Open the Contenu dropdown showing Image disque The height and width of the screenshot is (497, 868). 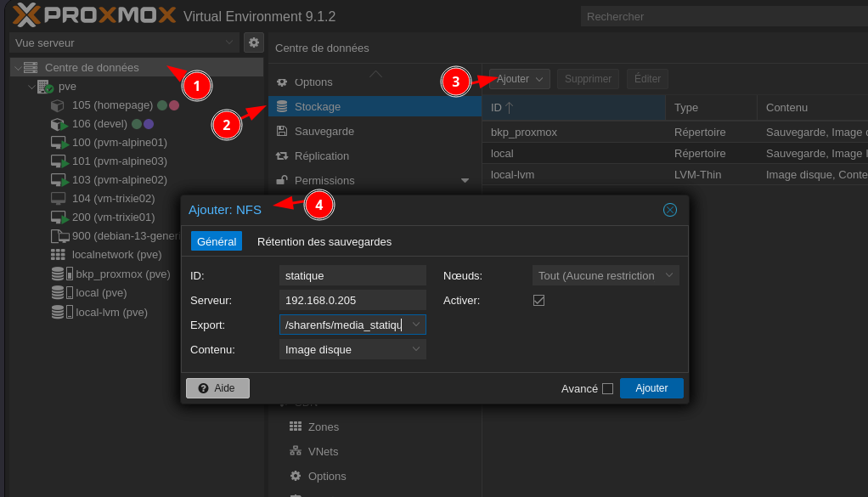(352, 349)
